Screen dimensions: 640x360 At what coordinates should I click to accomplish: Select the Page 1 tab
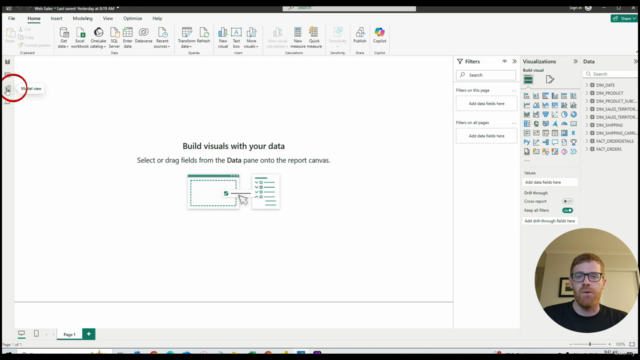pyautogui.click(x=69, y=334)
